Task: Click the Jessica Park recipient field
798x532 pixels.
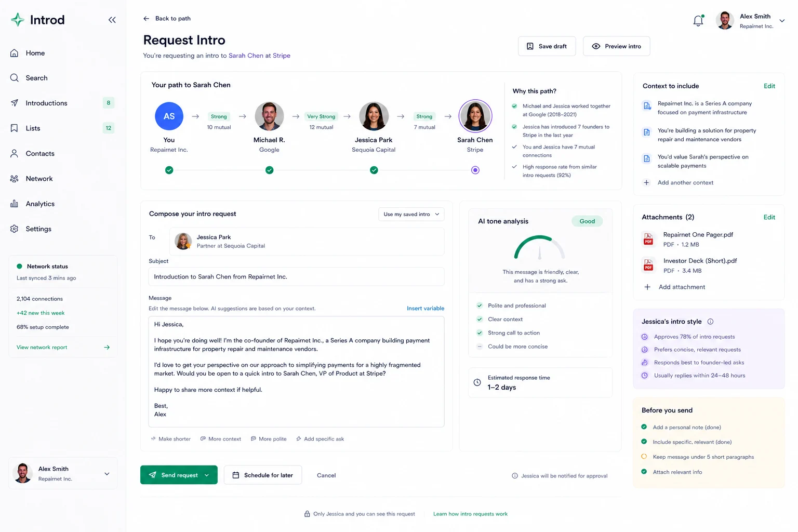Action: coord(307,242)
